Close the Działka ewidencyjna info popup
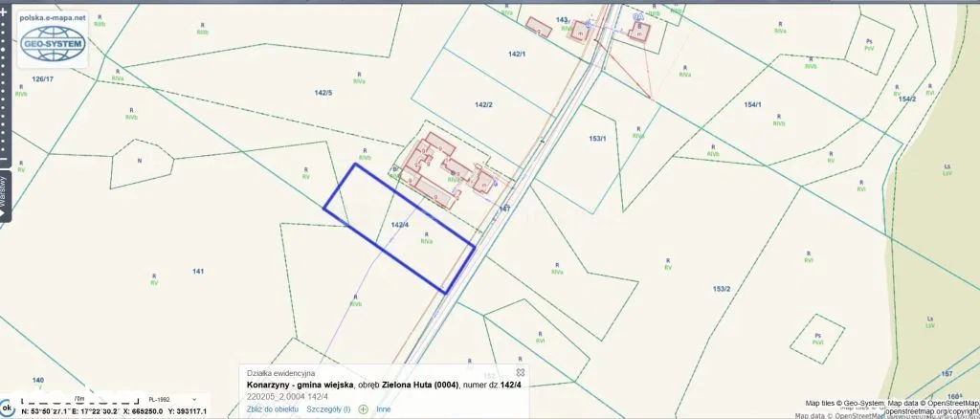The height and width of the screenshot is (419, 980). [521, 372]
